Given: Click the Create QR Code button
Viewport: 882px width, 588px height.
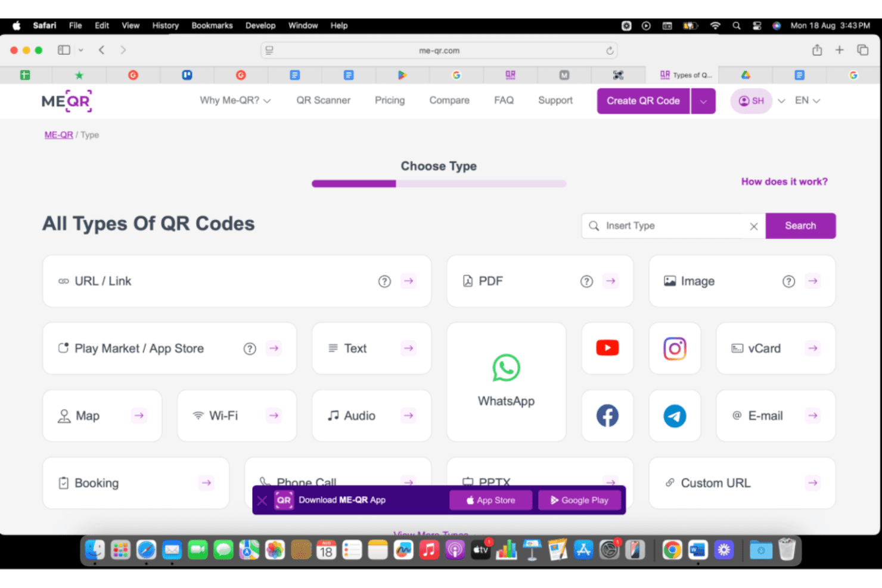Looking at the screenshot, I should click(x=643, y=101).
